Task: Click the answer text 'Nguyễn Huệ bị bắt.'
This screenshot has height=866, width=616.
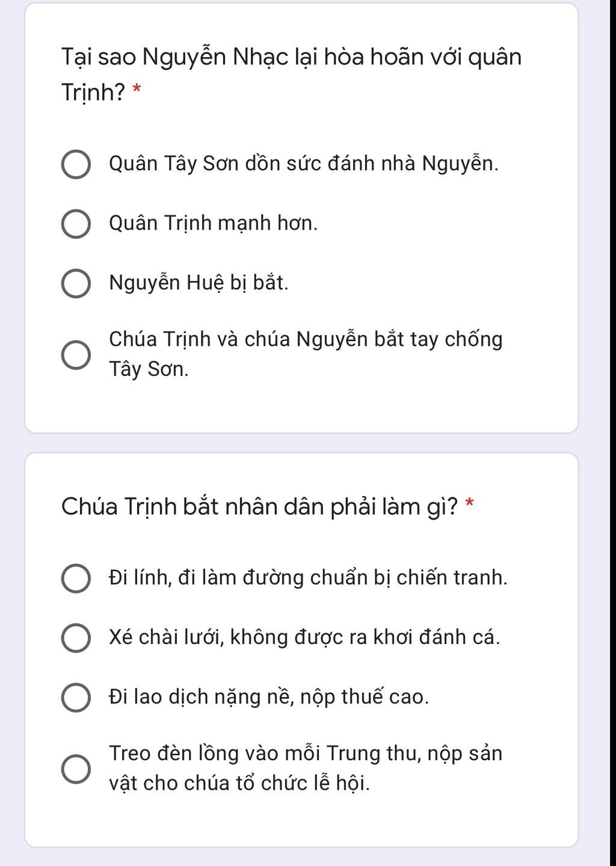Action: click(199, 282)
